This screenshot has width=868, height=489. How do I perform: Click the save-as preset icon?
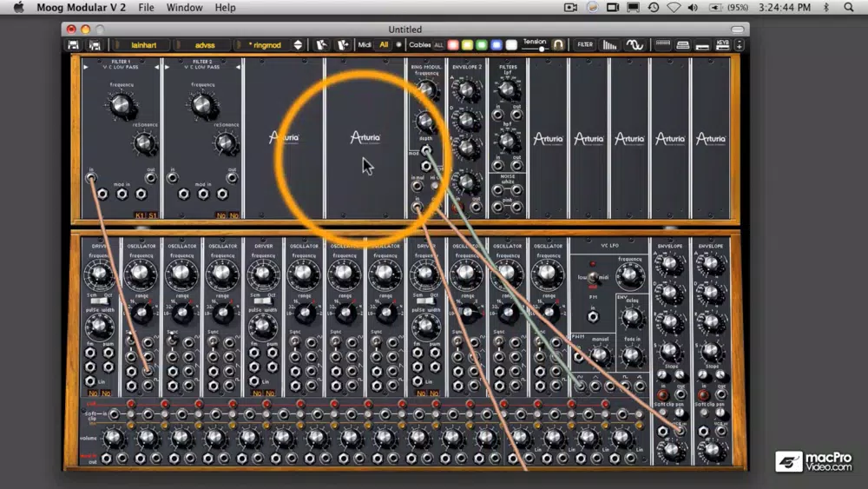click(x=95, y=45)
